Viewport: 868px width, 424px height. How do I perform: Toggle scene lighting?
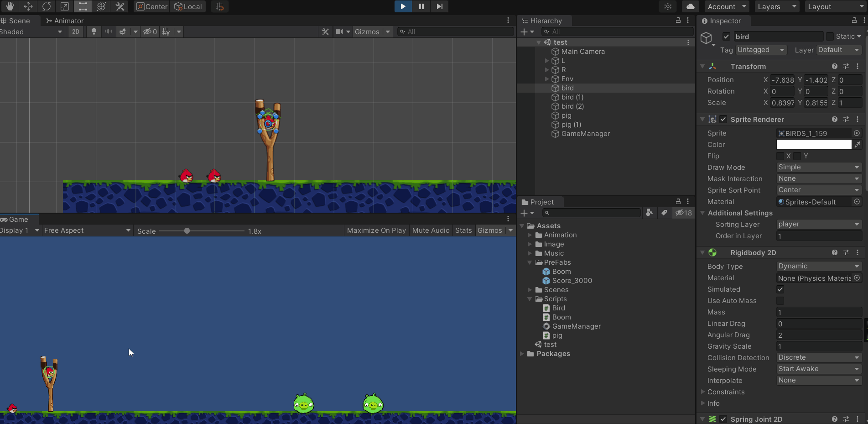(94, 31)
